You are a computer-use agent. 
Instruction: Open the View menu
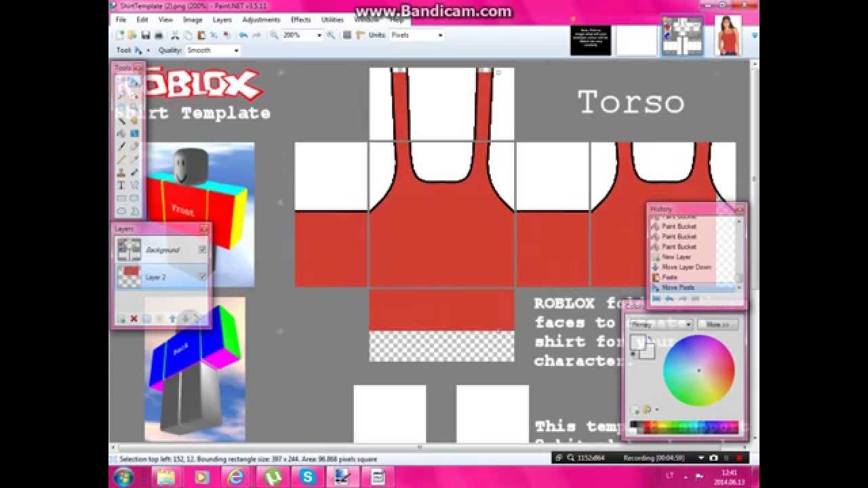pos(165,20)
